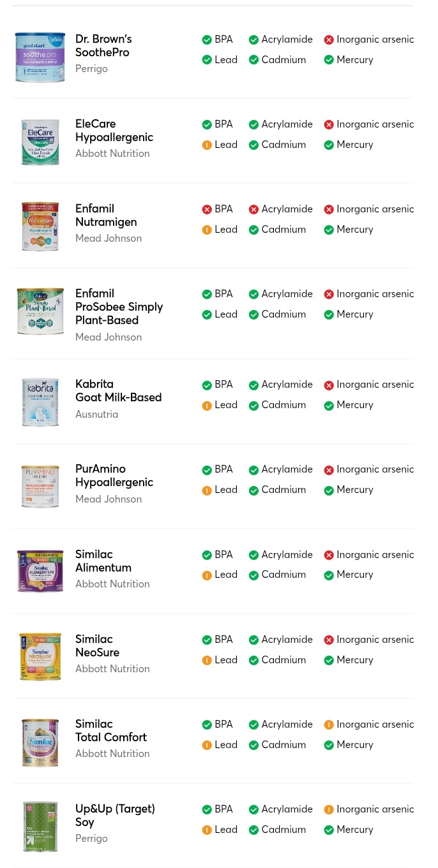Image resolution: width=438 pixels, height=868 pixels.
Task: Click green check icon beside Kabrita Cadmium
Action: coord(253,406)
